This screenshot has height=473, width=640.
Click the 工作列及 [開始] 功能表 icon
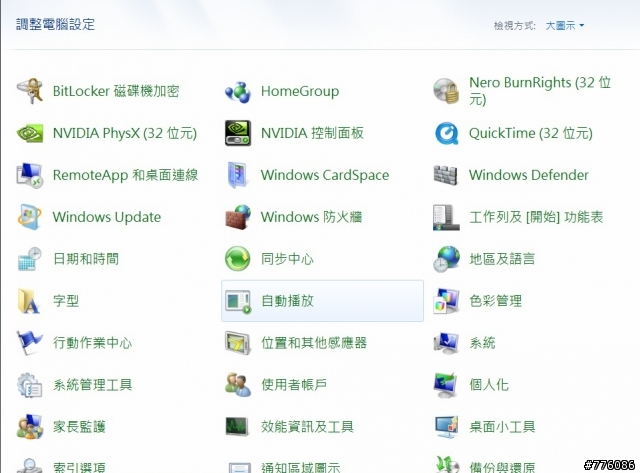tap(446, 217)
